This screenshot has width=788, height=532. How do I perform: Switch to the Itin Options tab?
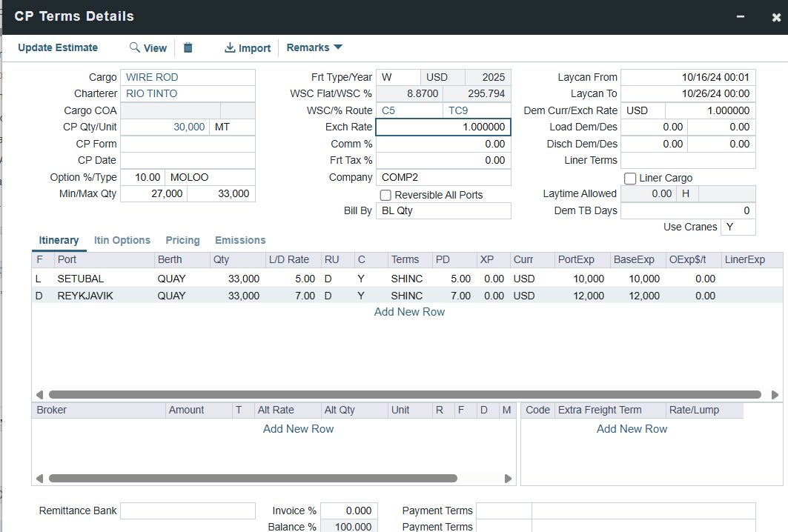[x=122, y=240]
